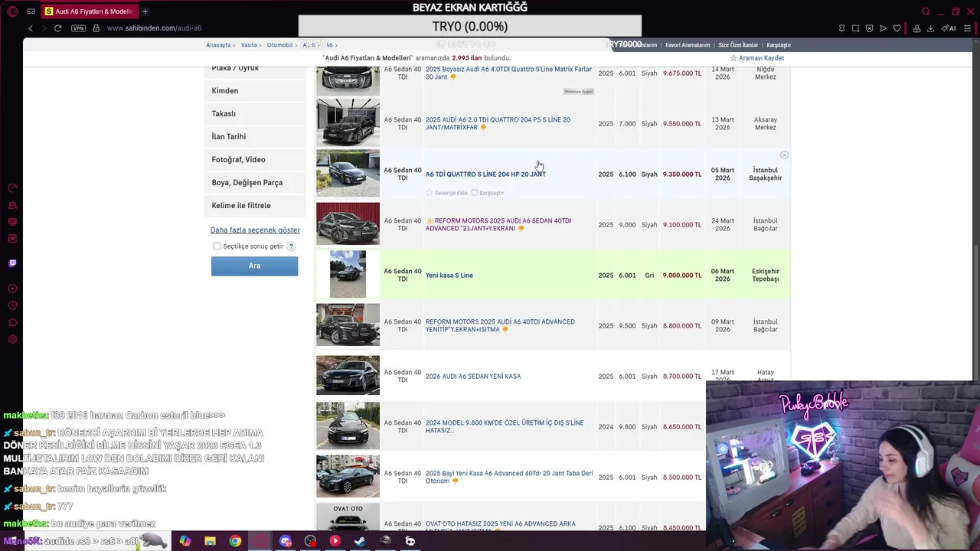The image size is (980, 551).
Task: Open 2026 AUDI A6 SEDAN YENİ KASA listing
Action: (x=473, y=377)
